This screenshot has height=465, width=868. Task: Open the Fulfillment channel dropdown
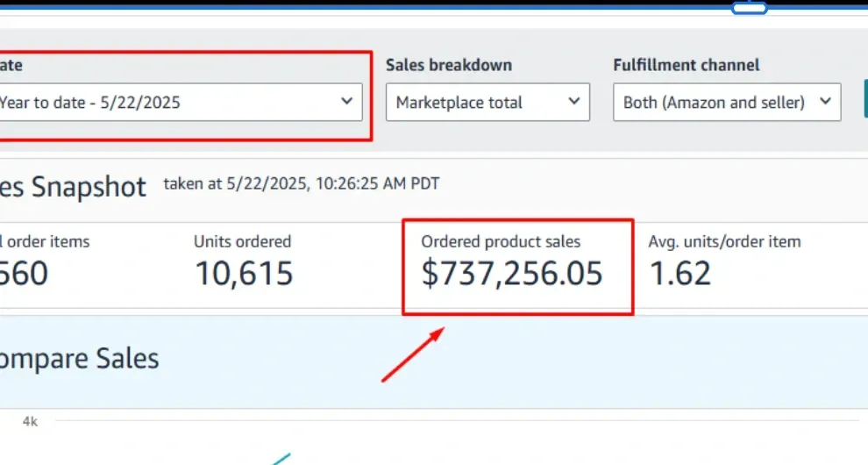coord(726,102)
